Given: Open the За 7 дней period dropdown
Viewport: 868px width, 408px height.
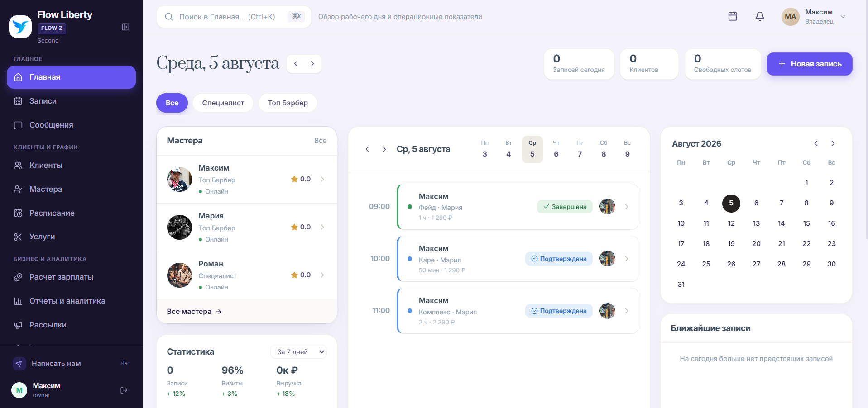Looking at the screenshot, I should click(x=298, y=352).
